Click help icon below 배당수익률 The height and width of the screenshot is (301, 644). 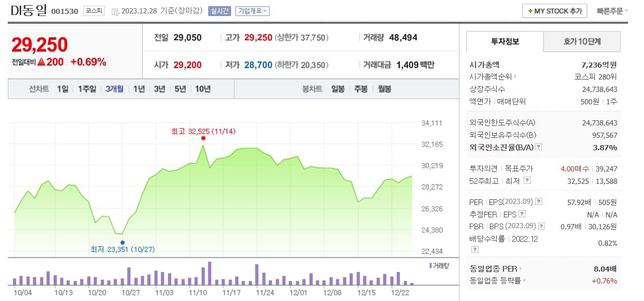474,249
